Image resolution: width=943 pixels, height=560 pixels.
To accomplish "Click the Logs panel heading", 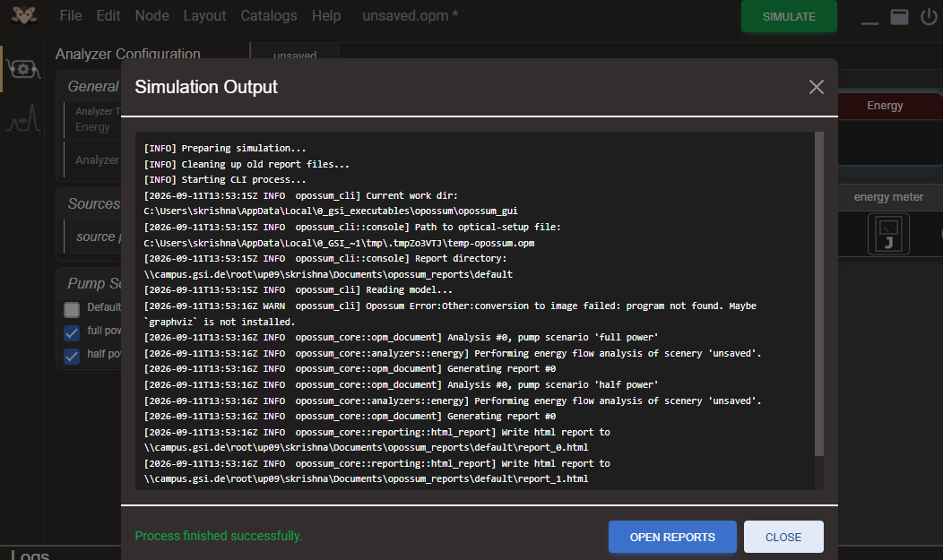I will pyautogui.click(x=30, y=554).
